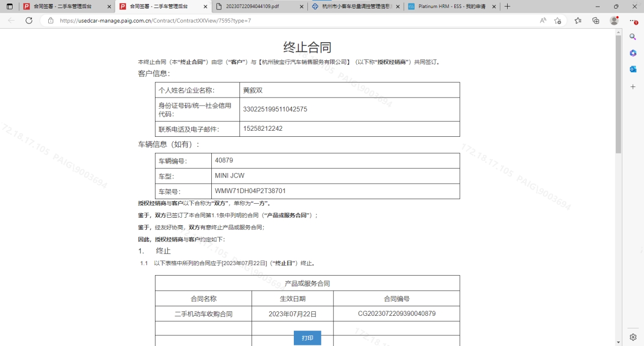Click the 生效日期 column header
The width and height of the screenshot is (644, 346).
pos(293,299)
